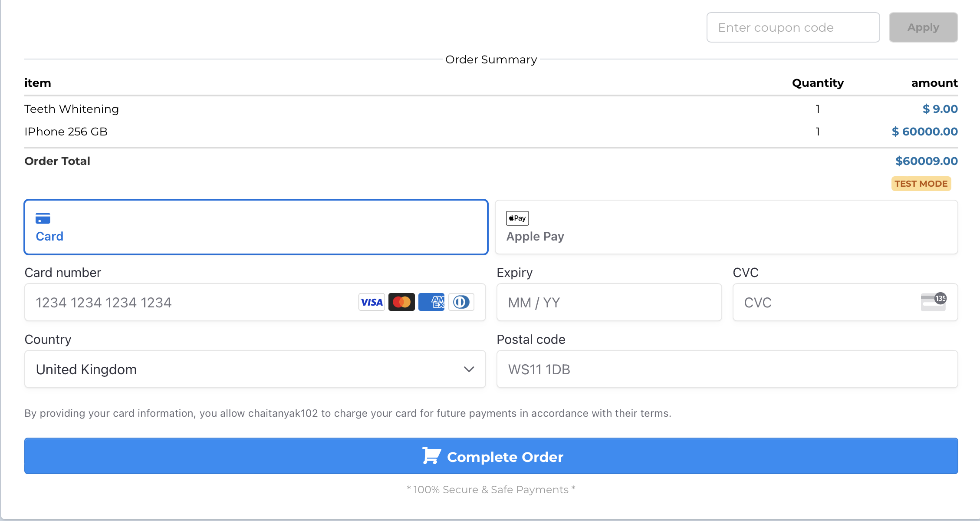Viewport: 980px width, 521px height.
Task: Expand the country list chevron arrow
Action: coord(469,369)
